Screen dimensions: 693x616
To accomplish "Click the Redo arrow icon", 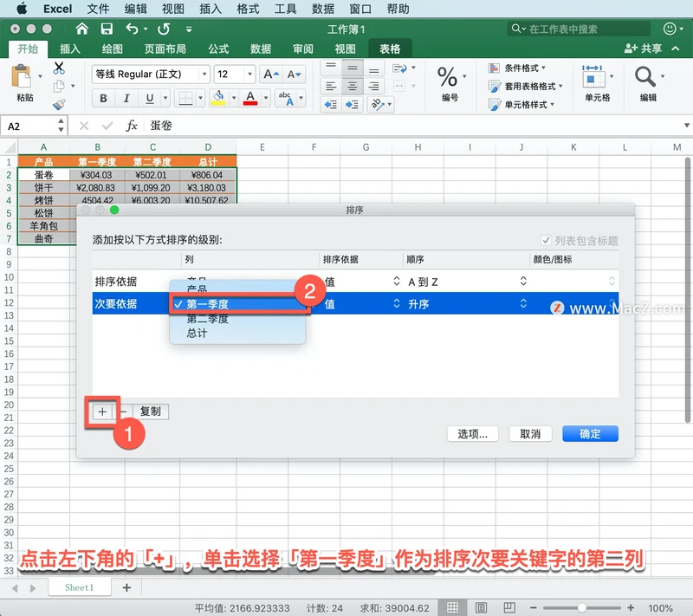I will click(164, 29).
